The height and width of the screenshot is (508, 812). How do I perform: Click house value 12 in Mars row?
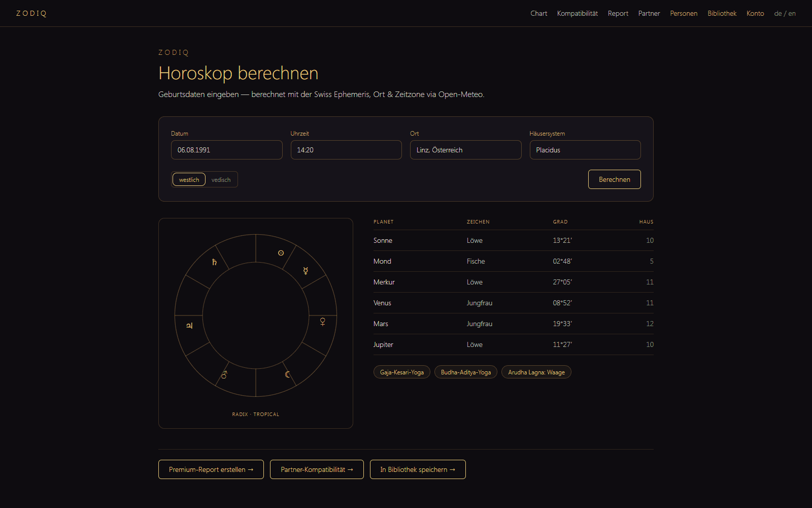[x=650, y=324]
